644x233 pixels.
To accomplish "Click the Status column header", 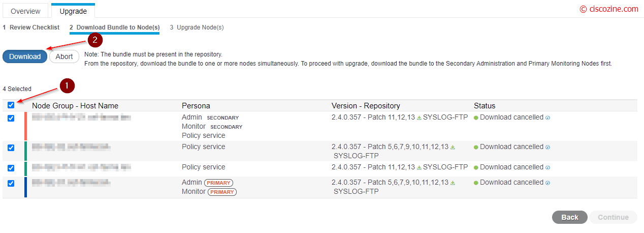I will click(x=485, y=106).
